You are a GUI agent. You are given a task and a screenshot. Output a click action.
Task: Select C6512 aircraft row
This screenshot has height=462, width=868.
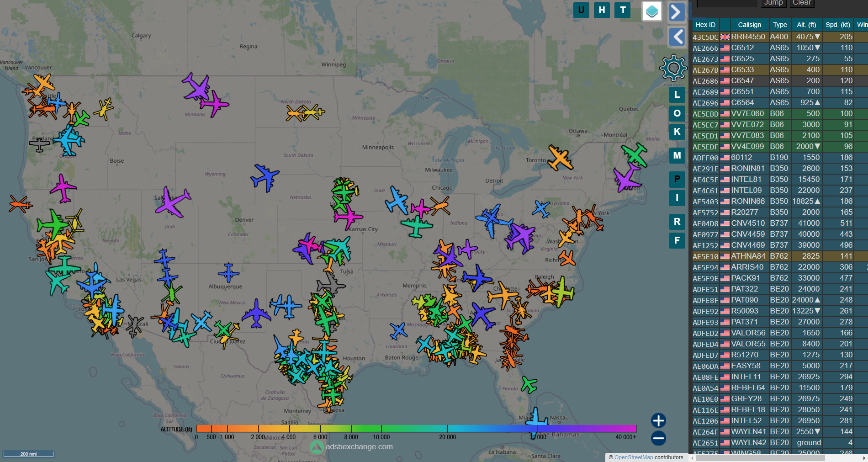coord(780,48)
